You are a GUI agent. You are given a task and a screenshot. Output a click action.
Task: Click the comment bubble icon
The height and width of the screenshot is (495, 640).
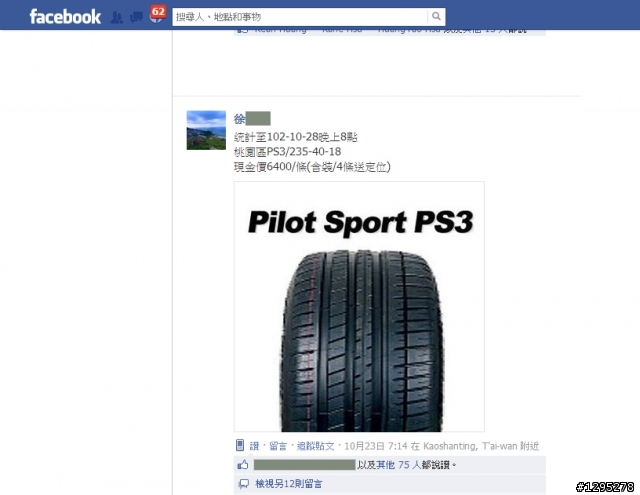[x=244, y=484]
